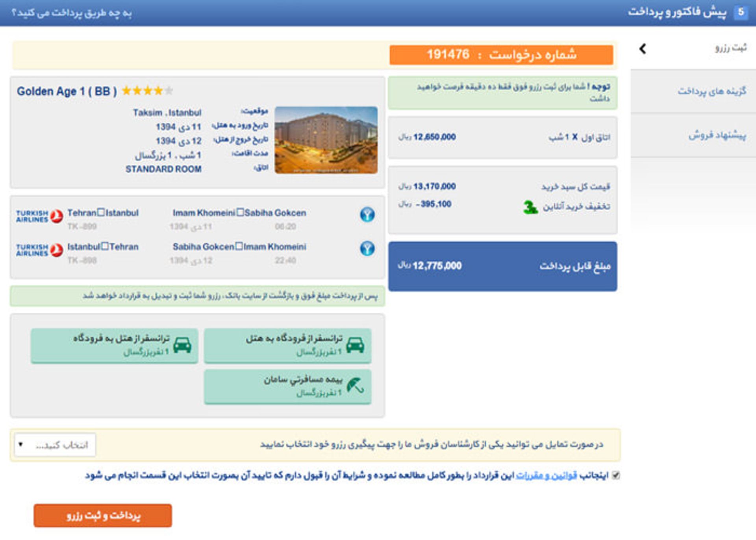Click the Turkish Airlines logo for flight TK-899

click(x=39, y=216)
